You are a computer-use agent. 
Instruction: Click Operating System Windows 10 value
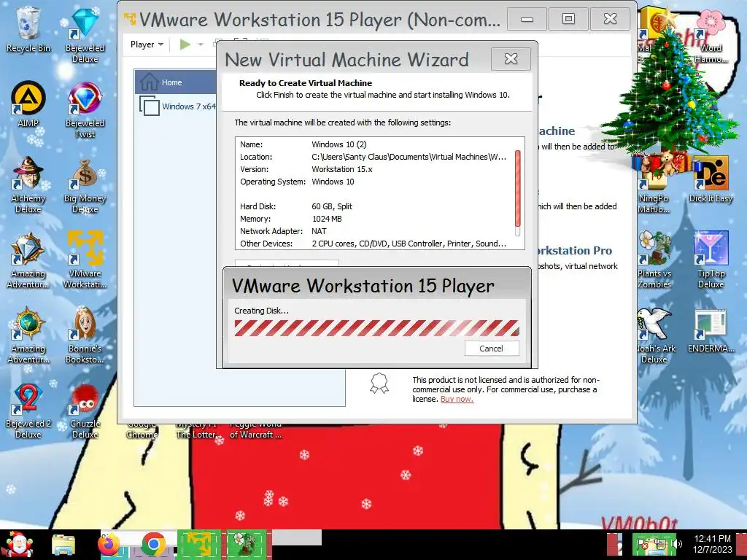click(333, 182)
